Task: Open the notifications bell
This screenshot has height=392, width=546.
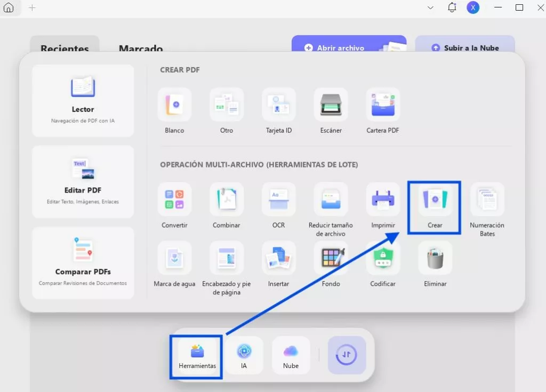Action: click(452, 7)
